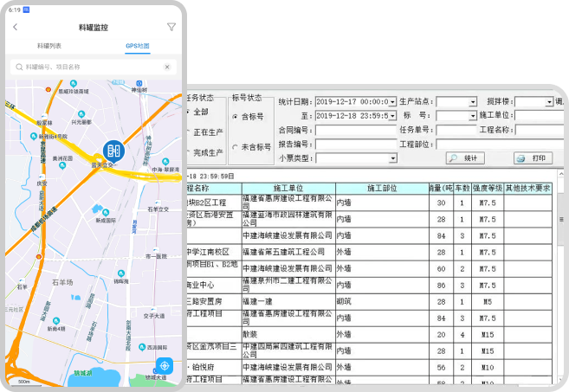Select the 福建泉州市二建工程有限公司 cell
Image resolution: width=569 pixels, height=392 pixels.
tap(288, 285)
